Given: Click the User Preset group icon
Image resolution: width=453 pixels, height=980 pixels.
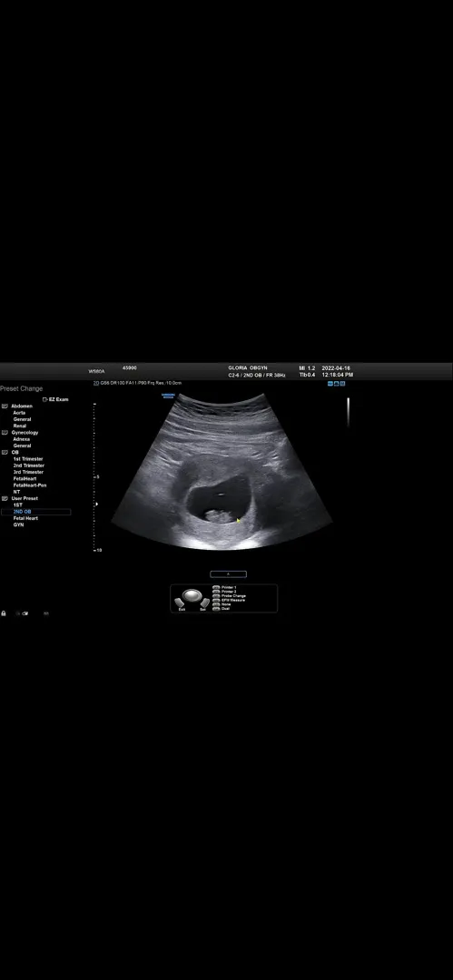Looking at the screenshot, I should pos(5,498).
